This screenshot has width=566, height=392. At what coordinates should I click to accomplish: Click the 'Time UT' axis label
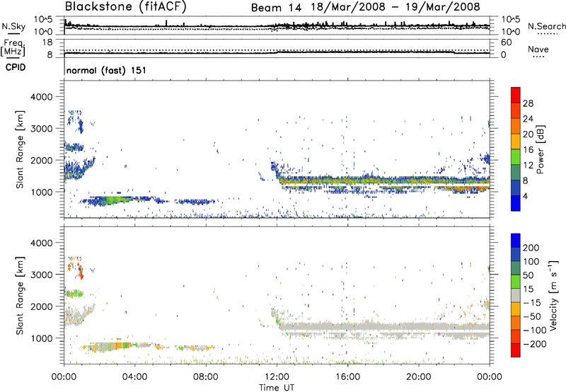click(277, 388)
